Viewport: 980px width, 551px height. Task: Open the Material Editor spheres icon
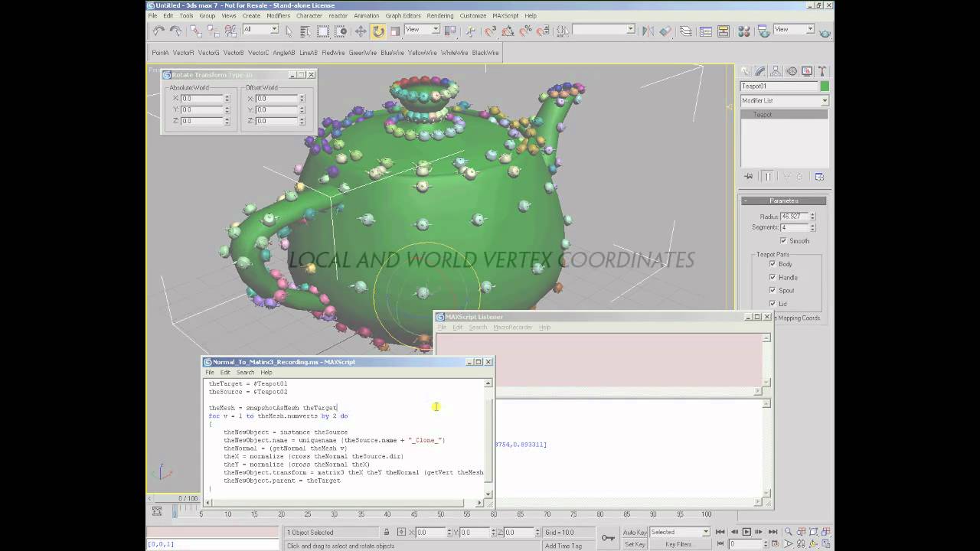[743, 31]
